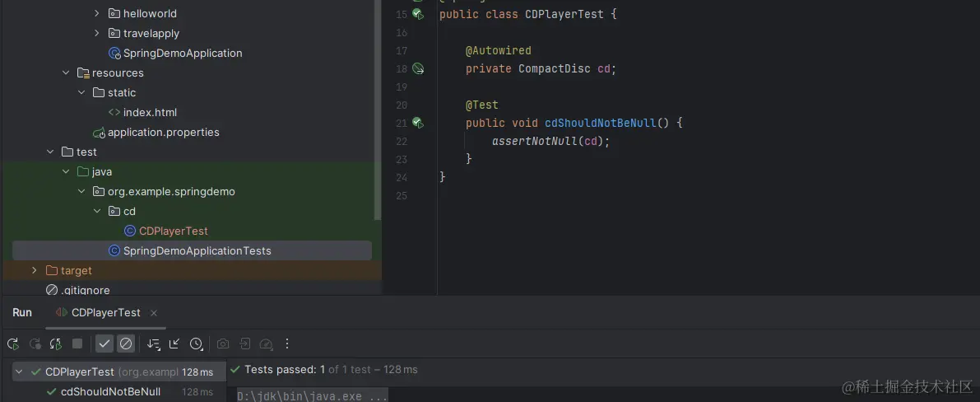Select CDPlayerTest result row

(118, 372)
